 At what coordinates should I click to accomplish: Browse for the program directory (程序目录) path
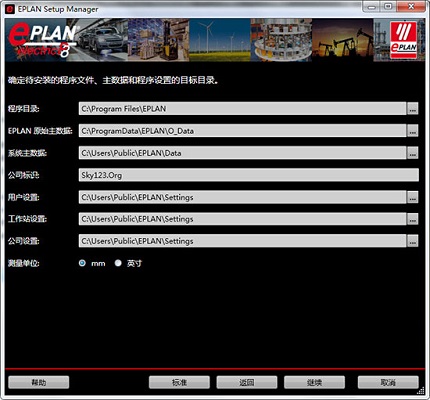[x=413, y=109]
